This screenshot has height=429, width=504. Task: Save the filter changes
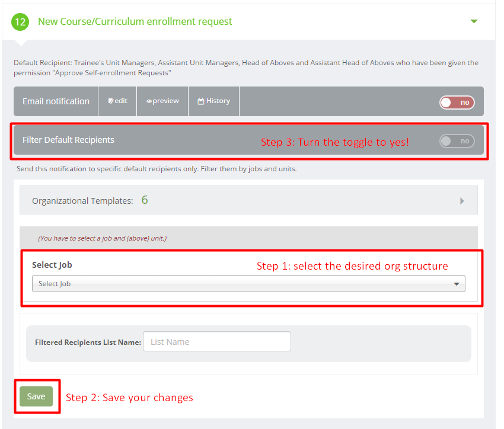click(36, 396)
